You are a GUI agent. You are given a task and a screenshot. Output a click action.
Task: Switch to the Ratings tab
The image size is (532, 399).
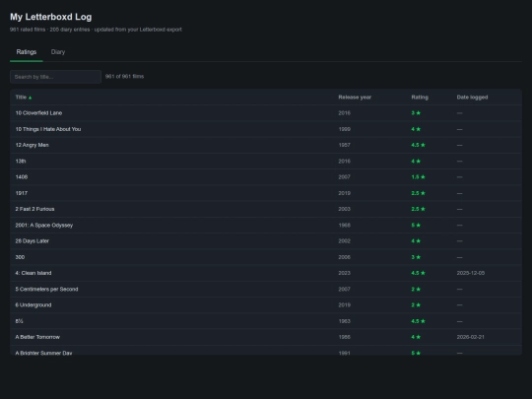coord(27,52)
